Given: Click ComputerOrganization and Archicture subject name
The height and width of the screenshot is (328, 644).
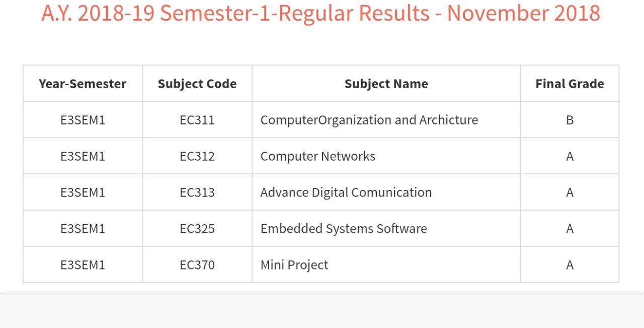Looking at the screenshot, I should [369, 120].
